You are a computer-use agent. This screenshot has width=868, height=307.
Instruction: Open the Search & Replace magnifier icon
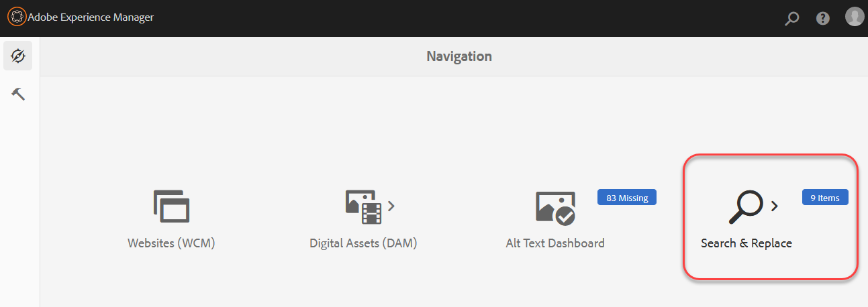[x=746, y=207]
